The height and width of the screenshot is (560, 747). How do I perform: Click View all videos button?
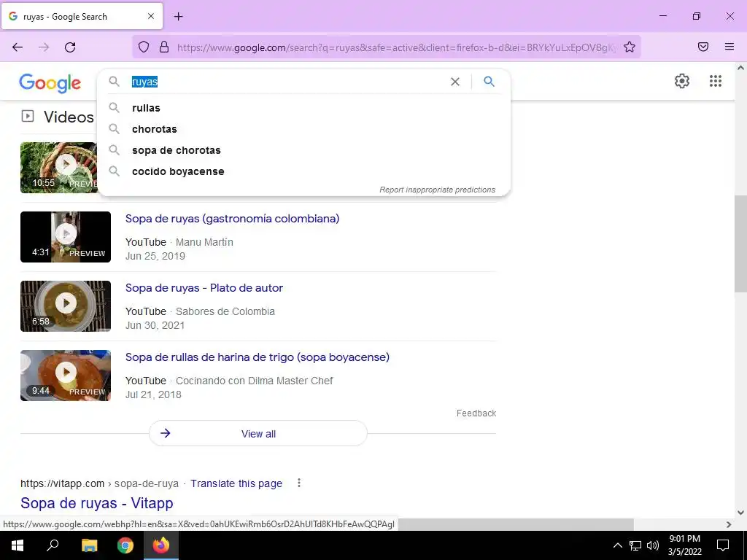coord(258,433)
